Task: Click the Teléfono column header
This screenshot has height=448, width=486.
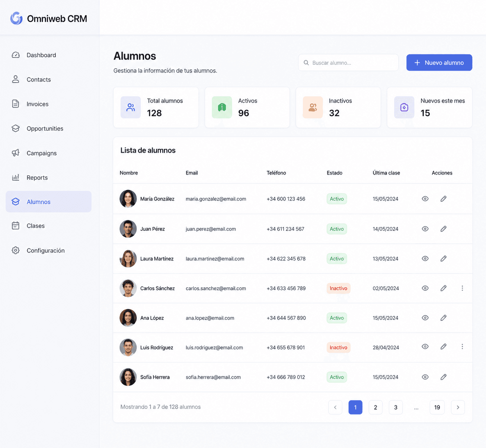Action: (276, 173)
